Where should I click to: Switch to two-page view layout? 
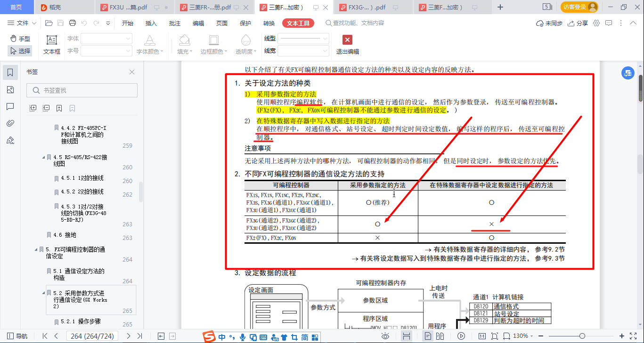(440, 336)
